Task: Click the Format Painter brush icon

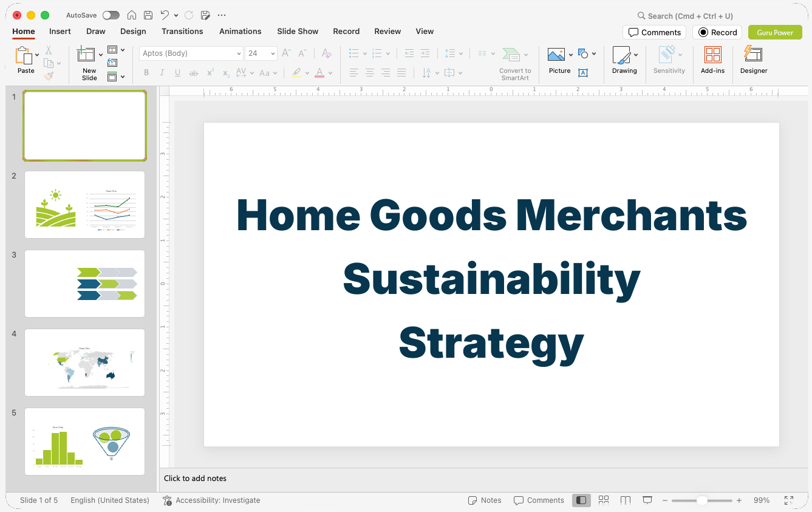Action: (x=49, y=76)
